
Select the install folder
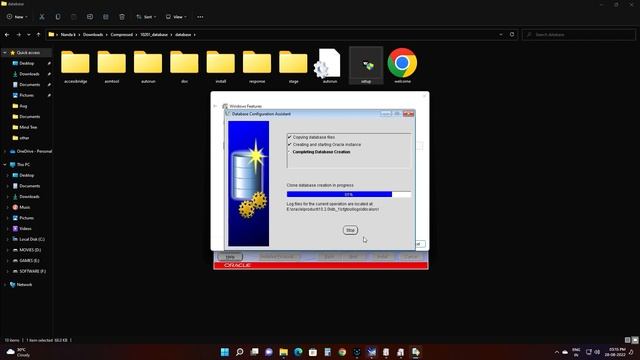[220, 67]
